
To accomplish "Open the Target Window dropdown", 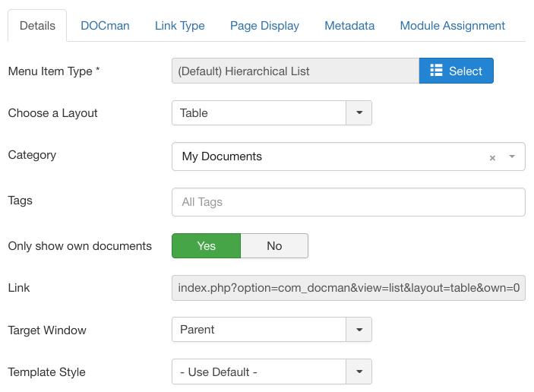I will point(359,330).
